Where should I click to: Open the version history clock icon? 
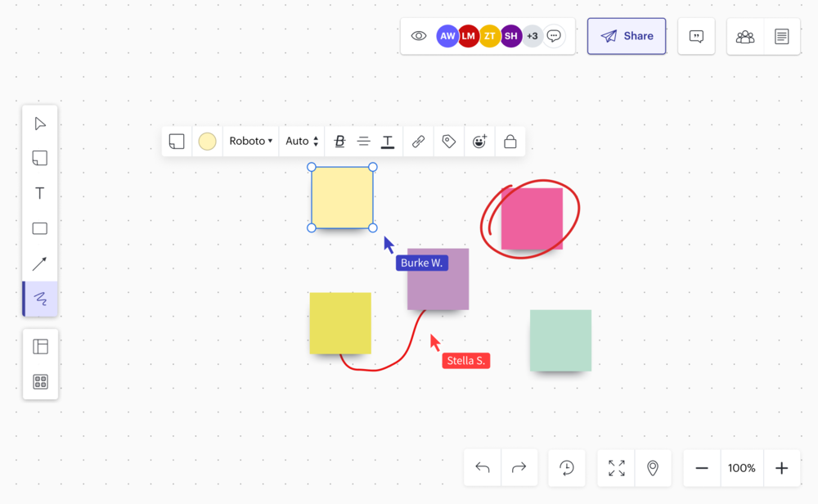click(x=567, y=468)
